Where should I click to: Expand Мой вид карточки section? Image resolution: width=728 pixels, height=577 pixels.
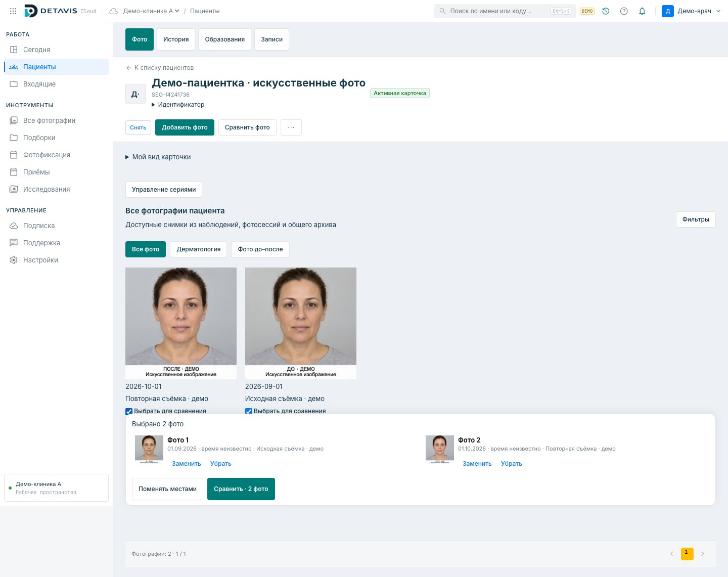pyautogui.click(x=158, y=157)
